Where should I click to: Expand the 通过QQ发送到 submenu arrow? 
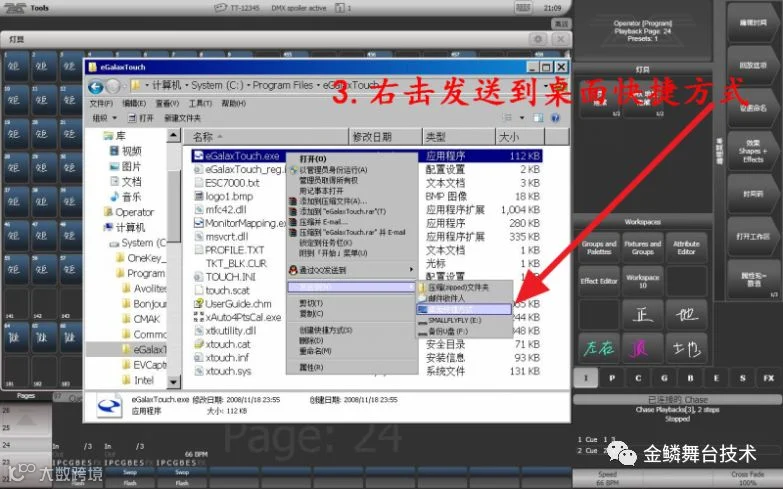point(411,270)
